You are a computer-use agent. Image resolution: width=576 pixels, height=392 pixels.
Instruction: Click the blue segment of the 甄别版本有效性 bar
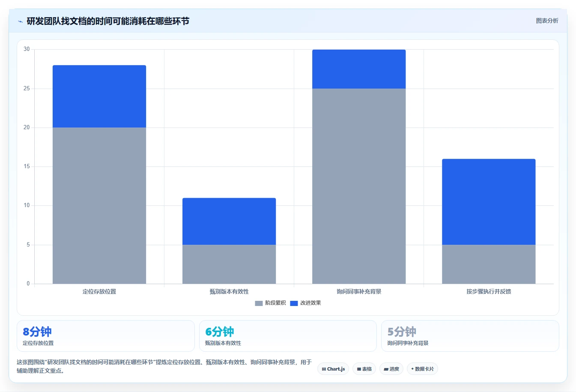(x=229, y=221)
